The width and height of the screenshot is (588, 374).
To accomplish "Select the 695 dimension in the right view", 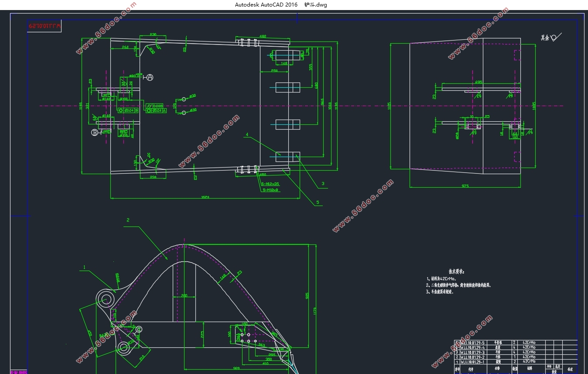I will [479, 82].
